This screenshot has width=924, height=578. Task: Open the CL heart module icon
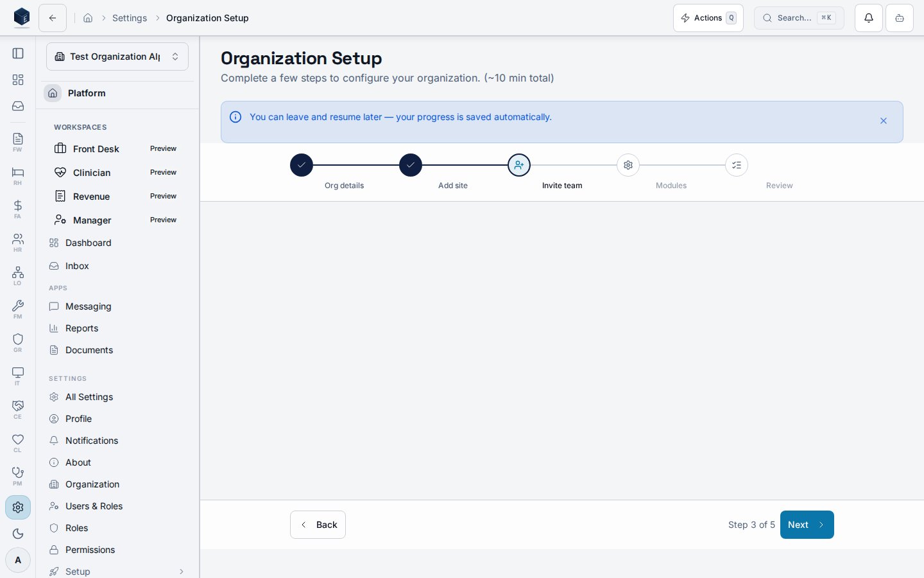tap(18, 442)
